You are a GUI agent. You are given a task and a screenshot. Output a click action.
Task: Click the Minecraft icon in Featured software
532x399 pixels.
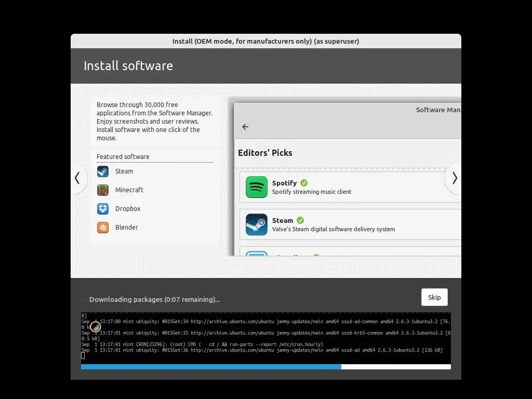pos(103,190)
